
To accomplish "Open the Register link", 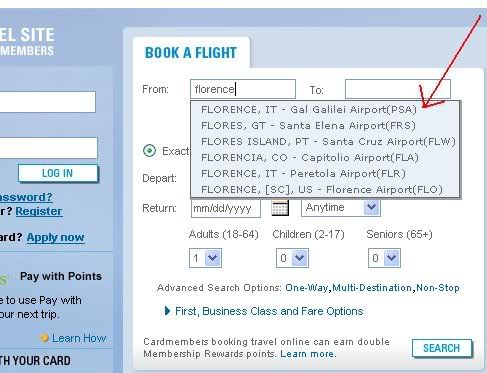I will pos(39,211).
